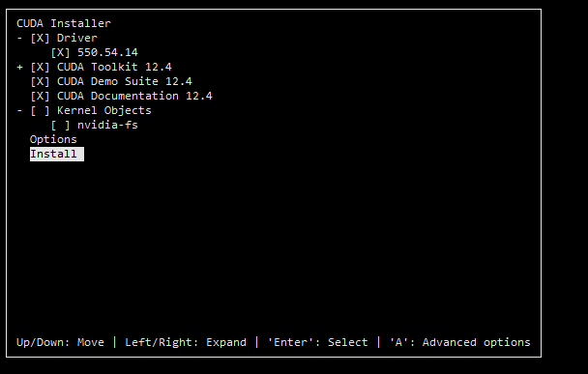This screenshot has width=588, height=374.
Task: Select the CUDA Documentation 12.4 label
Action: pyautogui.click(x=134, y=96)
